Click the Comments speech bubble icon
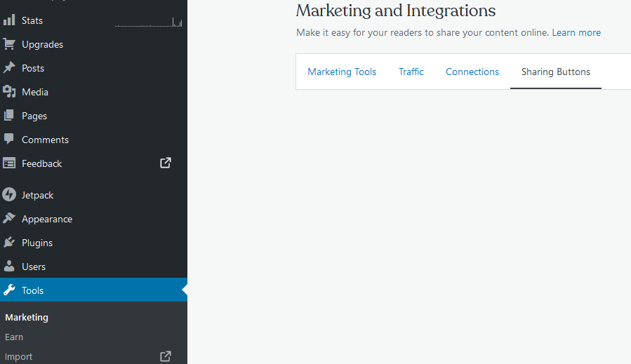 click(9, 139)
